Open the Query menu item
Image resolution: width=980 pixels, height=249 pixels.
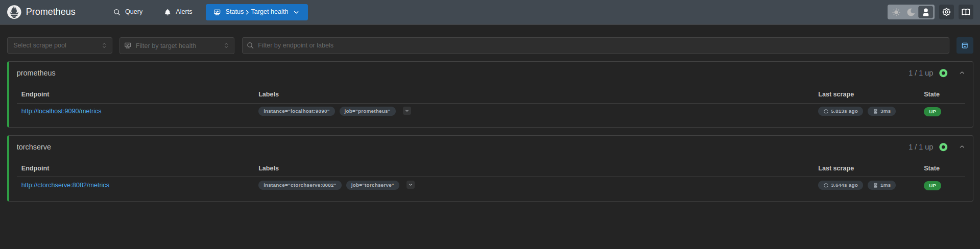coord(128,12)
